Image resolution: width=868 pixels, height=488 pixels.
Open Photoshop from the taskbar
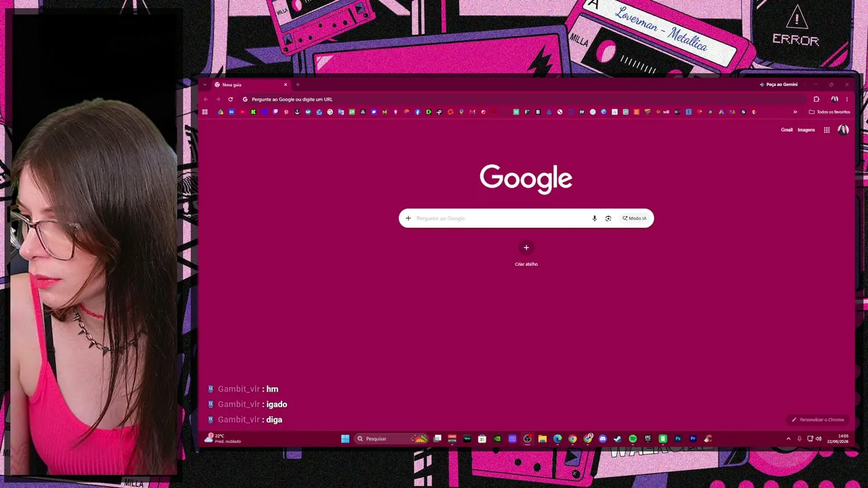point(677,439)
